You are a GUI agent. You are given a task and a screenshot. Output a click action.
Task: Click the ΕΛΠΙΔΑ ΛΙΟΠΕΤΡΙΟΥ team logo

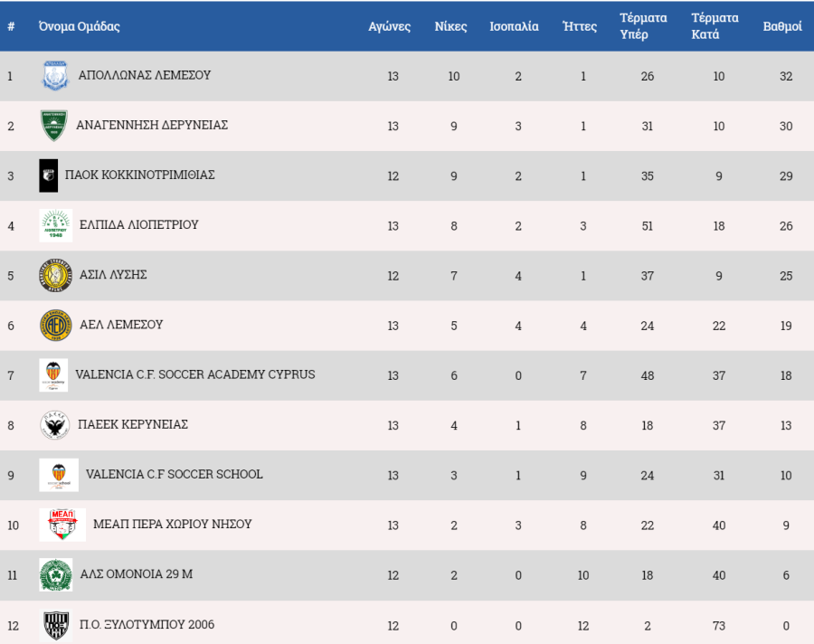click(x=55, y=225)
